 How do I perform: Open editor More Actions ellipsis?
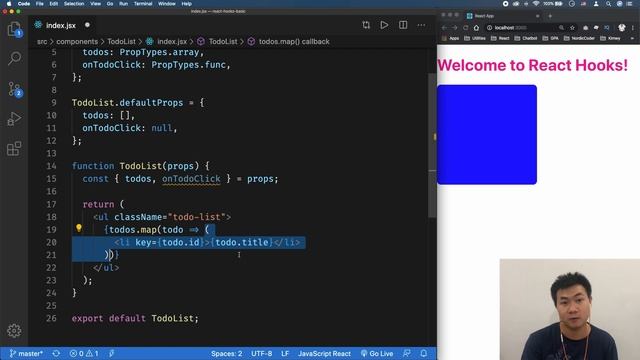[x=421, y=25]
